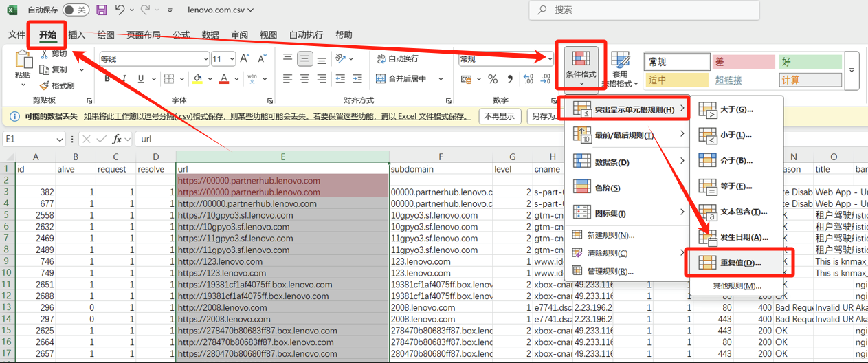Viewport: 868px width, 363px height.
Task: Apply the borders grid icon
Action: (168, 78)
